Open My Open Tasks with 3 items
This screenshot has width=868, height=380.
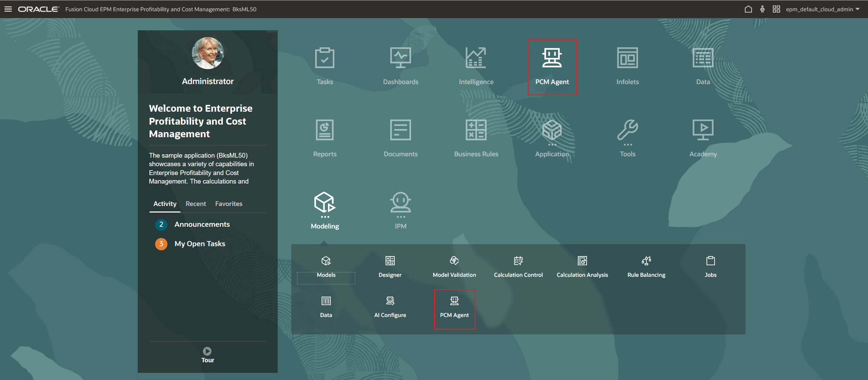pos(199,243)
